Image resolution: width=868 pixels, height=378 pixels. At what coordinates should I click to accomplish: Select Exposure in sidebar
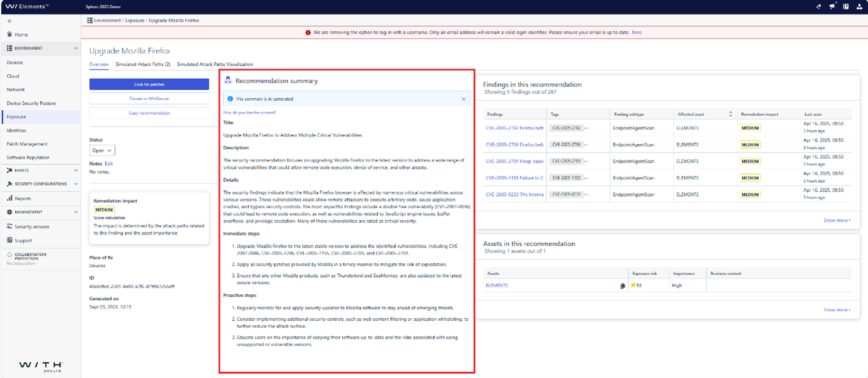pos(40,117)
